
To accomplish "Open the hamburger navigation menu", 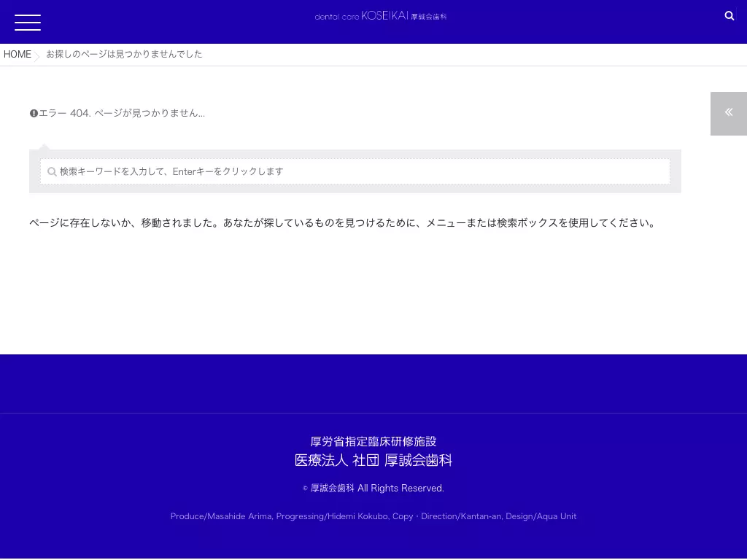I will [x=28, y=23].
